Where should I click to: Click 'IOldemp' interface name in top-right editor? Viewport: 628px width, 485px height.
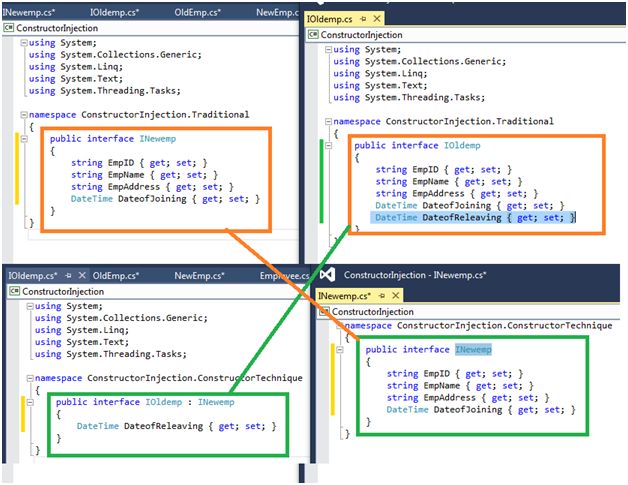[x=462, y=145]
